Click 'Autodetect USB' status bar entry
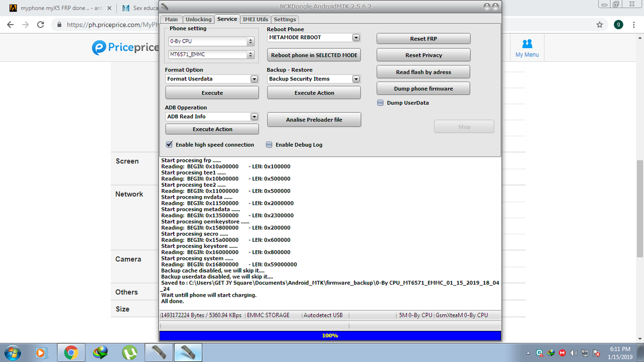Screen dimensions: 644x362 coord(324,315)
